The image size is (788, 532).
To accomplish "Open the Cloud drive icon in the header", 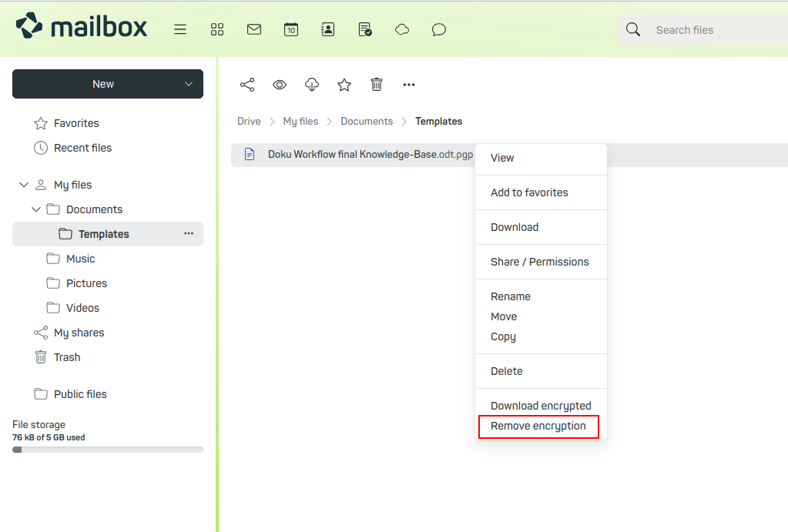I will coord(401,29).
